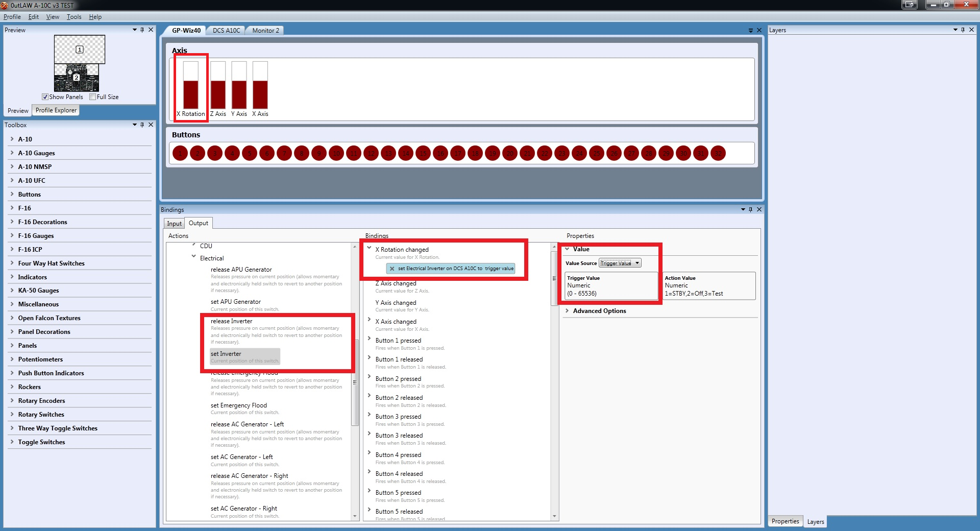Click the Bindings list scrollbar down arrow
Screen dimensions: 980x531
click(554, 516)
